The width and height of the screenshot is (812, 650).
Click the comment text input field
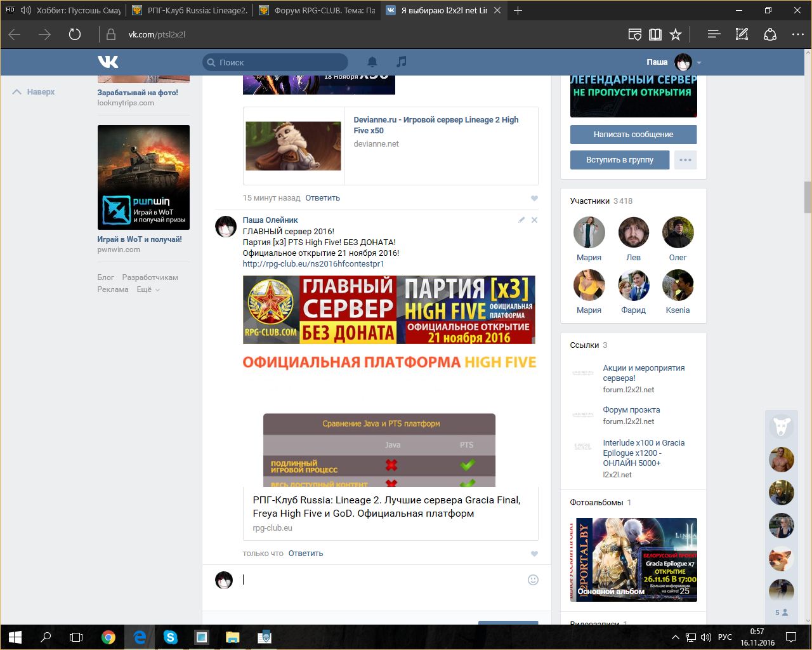pos(383,580)
